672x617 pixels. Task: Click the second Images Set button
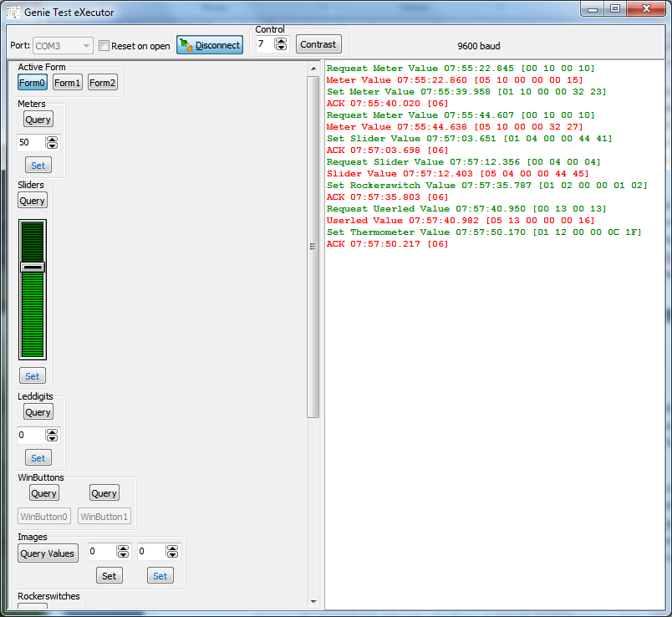tap(160, 576)
